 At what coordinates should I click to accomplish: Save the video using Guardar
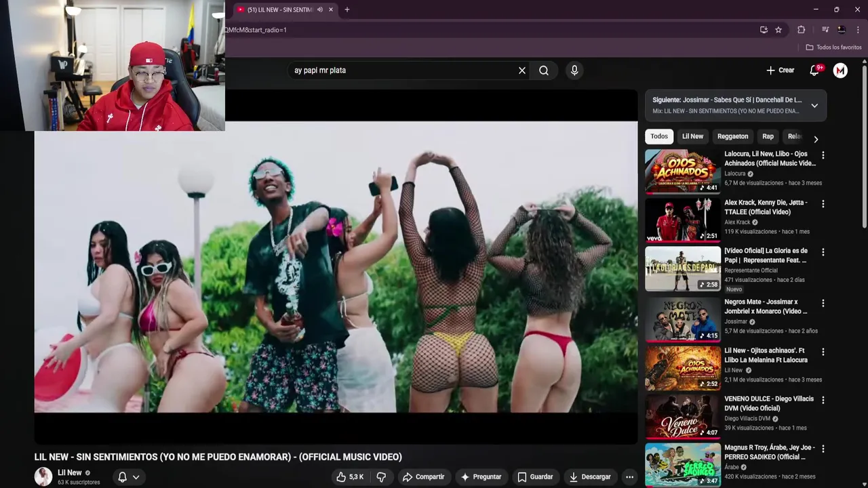[x=535, y=477]
